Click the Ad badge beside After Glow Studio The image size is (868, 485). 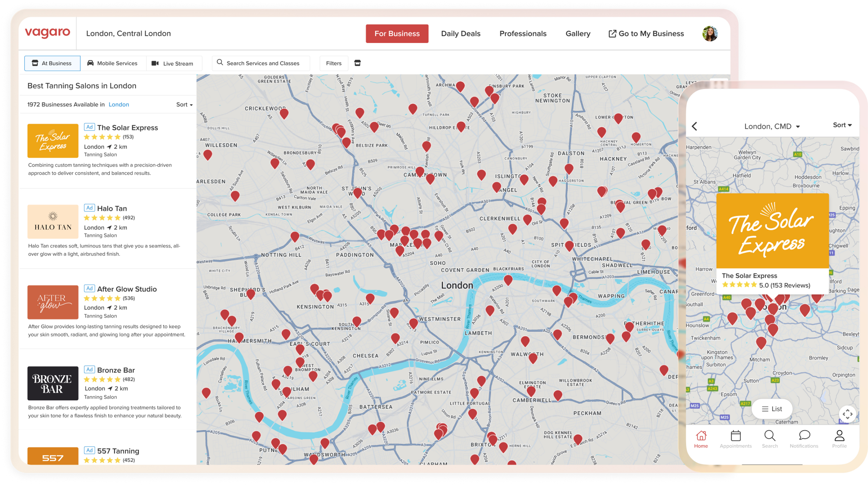tap(89, 288)
